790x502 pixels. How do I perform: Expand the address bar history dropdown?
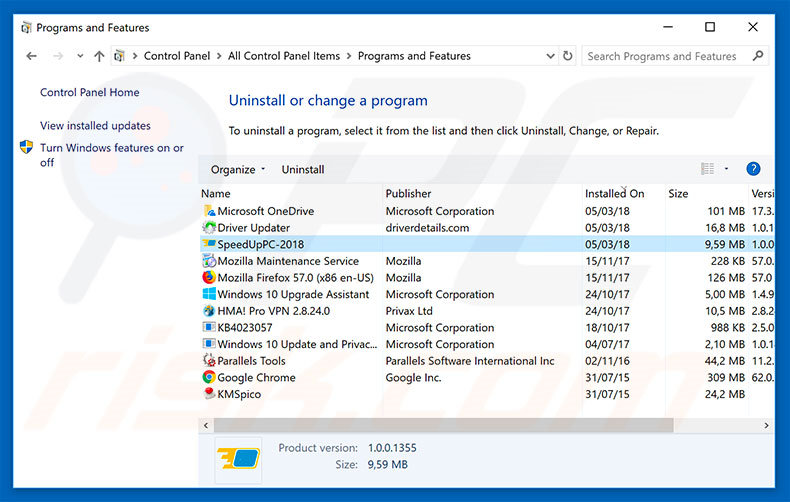550,56
